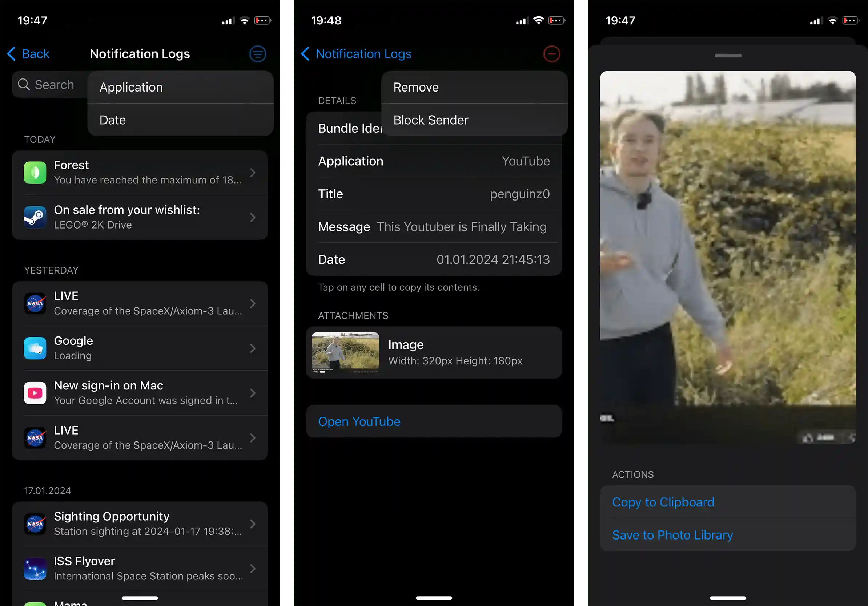The height and width of the screenshot is (606, 868).
Task: Tap the Steam app icon
Action: pyautogui.click(x=35, y=217)
